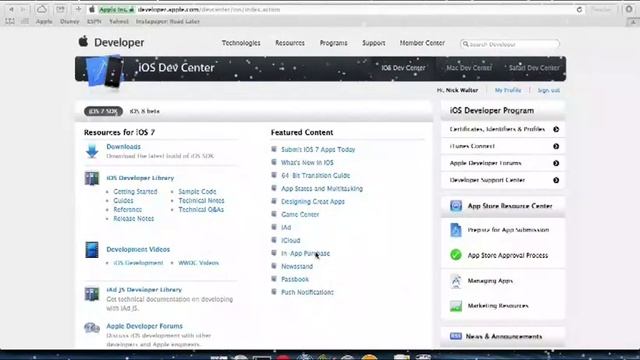Click the Managing Apps icon
The image size is (640, 360).
tap(456, 281)
